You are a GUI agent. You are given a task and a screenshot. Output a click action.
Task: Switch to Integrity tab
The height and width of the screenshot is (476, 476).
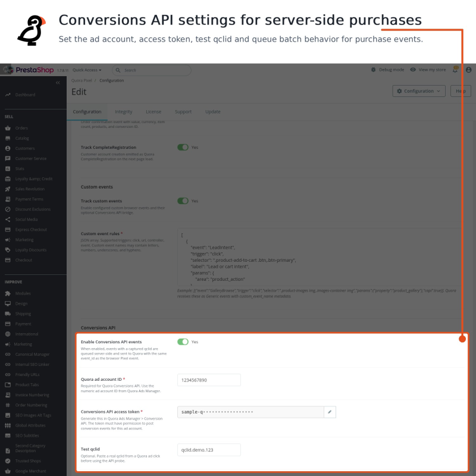tap(124, 112)
